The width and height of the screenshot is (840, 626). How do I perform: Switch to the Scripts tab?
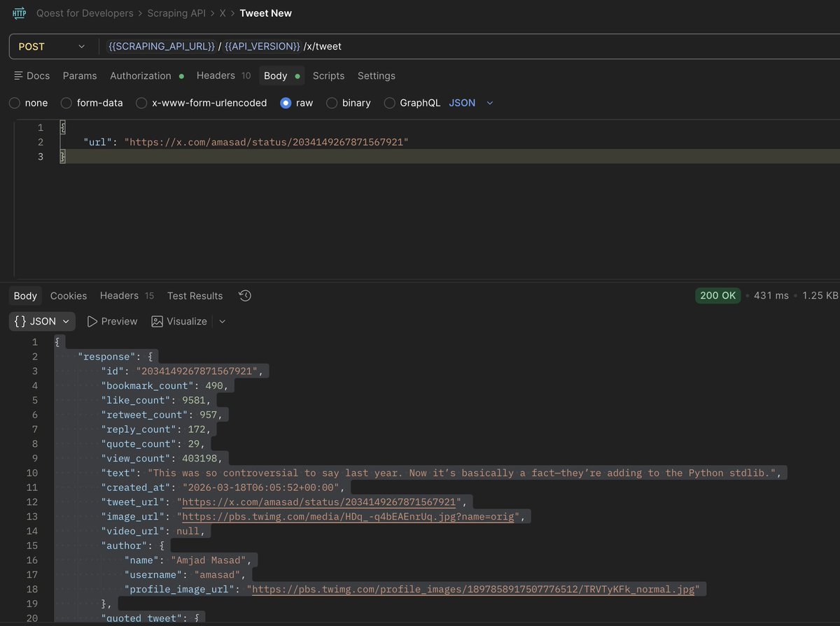[328, 76]
